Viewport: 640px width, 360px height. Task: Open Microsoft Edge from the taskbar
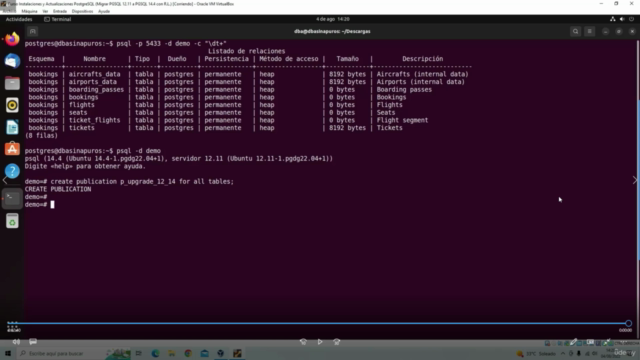pyautogui.click(x=155, y=353)
